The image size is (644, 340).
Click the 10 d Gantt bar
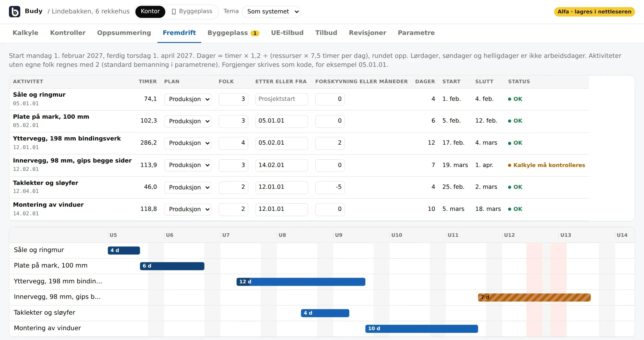click(422, 329)
